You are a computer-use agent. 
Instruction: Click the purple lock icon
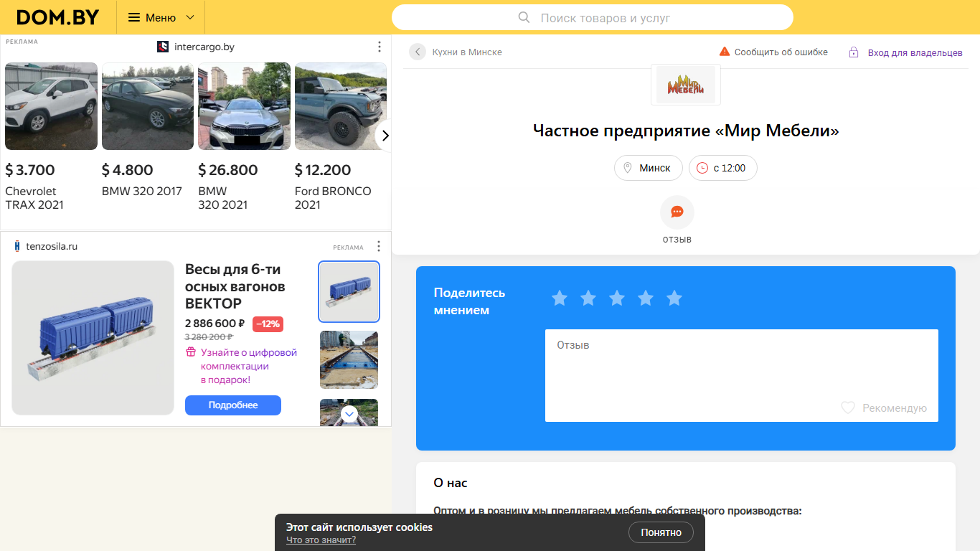point(854,52)
